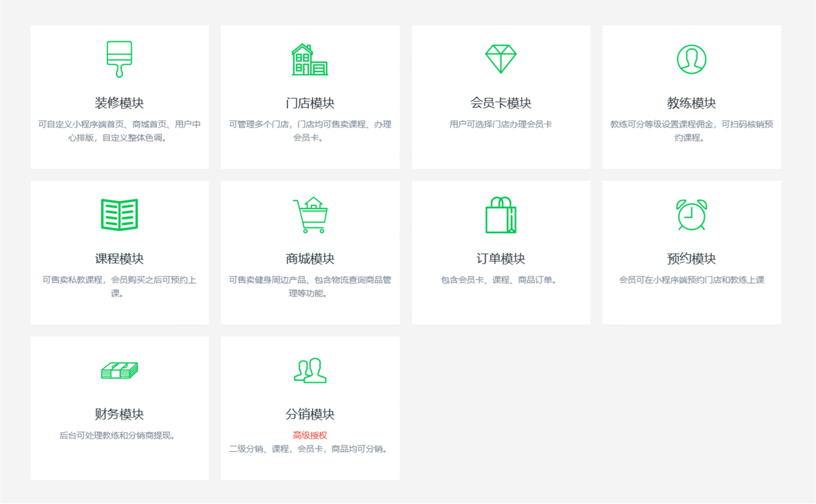This screenshot has width=816, height=504.
Task: Click the 门店模块 heading
Action: point(310,103)
